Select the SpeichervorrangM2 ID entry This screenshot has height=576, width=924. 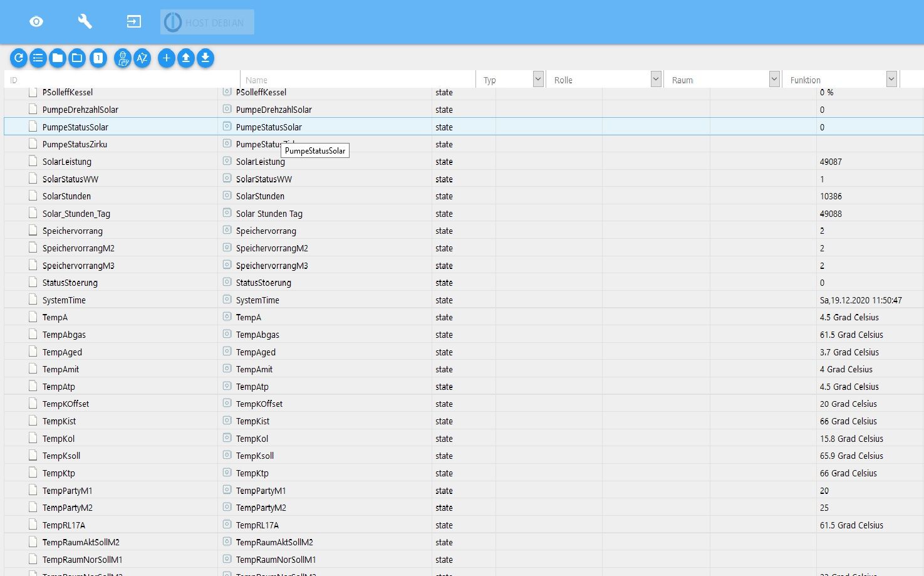pos(78,248)
